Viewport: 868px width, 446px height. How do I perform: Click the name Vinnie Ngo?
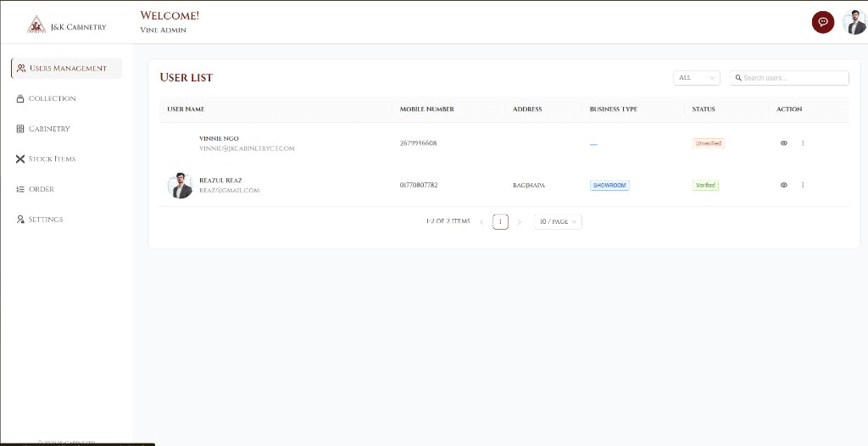220,138
